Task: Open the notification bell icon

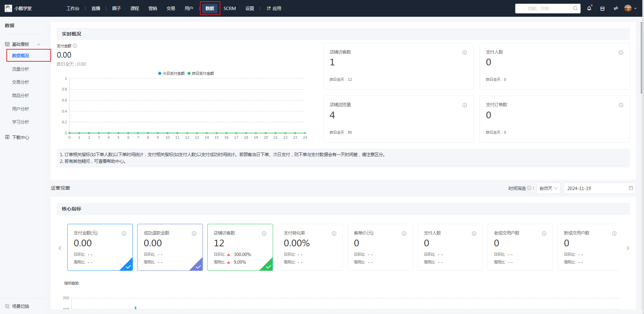Action: pyautogui.click(x=589, y=8)
